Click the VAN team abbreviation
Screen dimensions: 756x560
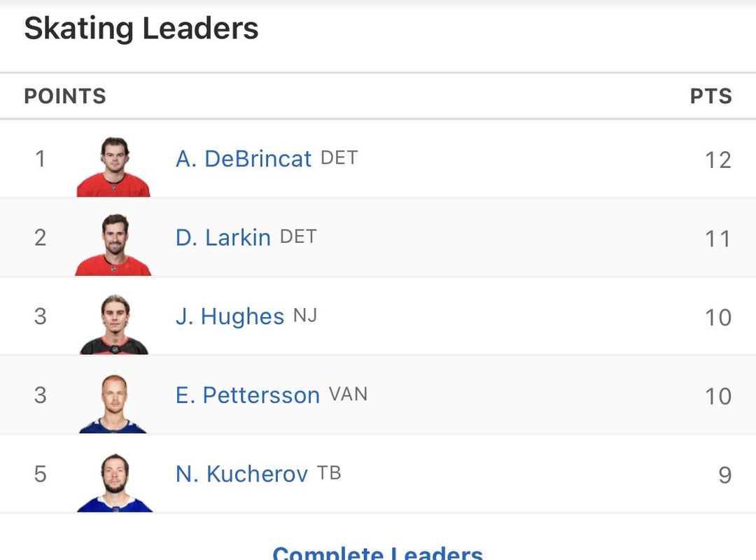tap(348, 394)
